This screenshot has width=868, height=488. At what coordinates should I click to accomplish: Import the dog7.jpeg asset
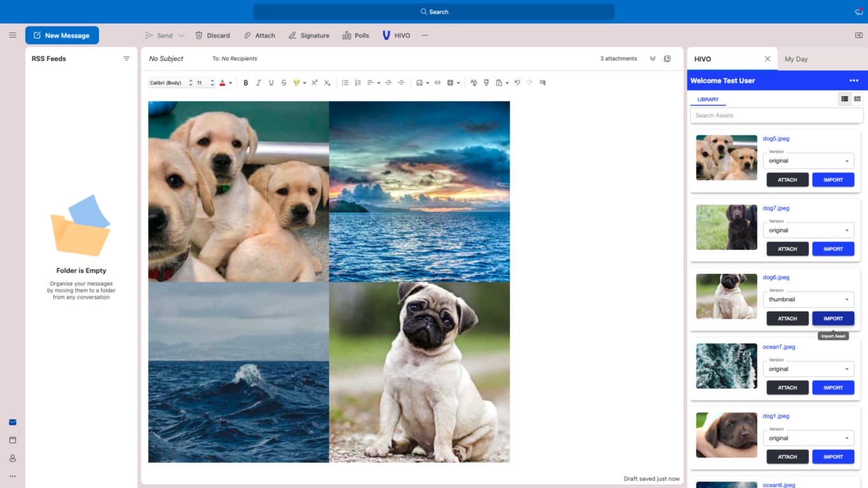pos(833,249)
